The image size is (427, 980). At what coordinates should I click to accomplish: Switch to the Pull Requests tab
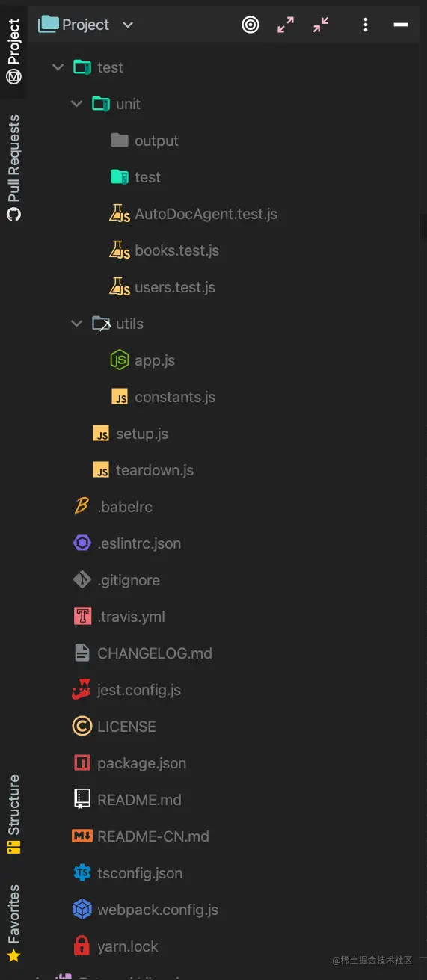pos(13,167)
